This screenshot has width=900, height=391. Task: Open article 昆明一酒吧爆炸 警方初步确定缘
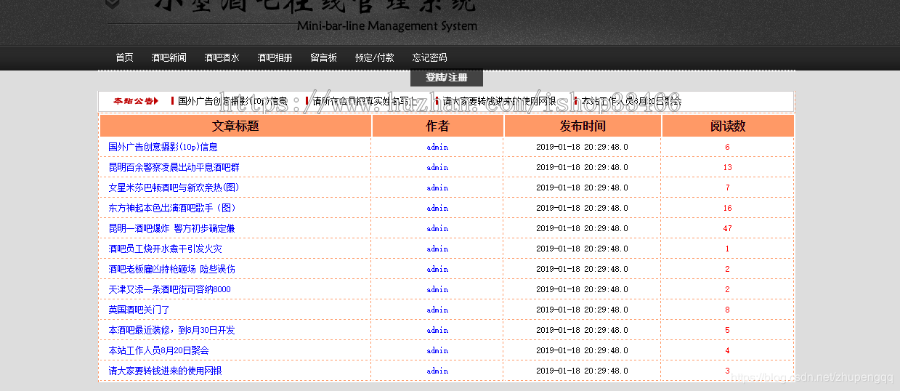[x=172, y=229]
